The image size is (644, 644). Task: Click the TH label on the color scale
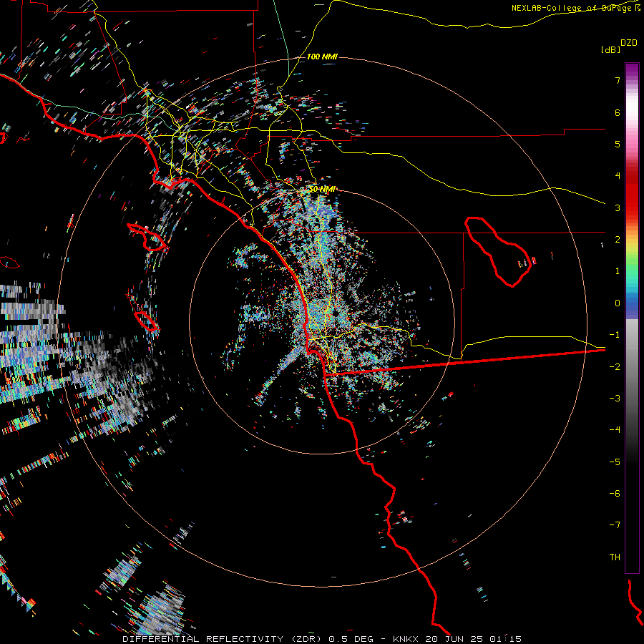pyautogui.click(x=615, y=557)
